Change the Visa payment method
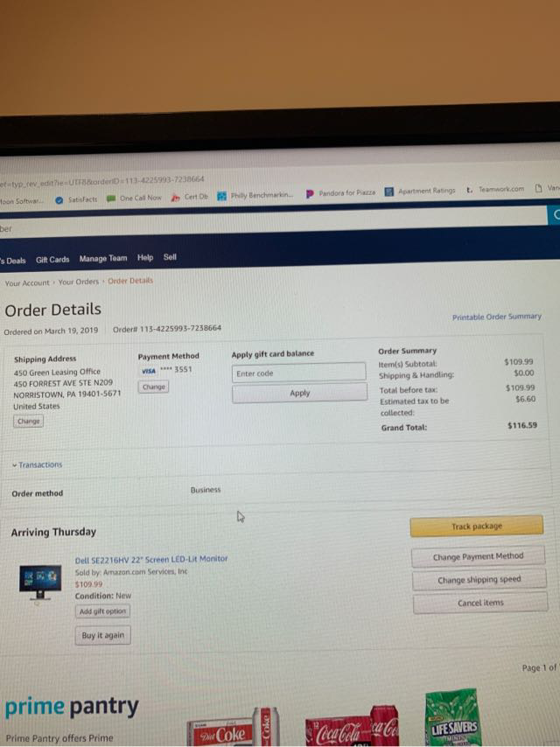Viewport: 560px width, 747px height. (x=153, y=387)
